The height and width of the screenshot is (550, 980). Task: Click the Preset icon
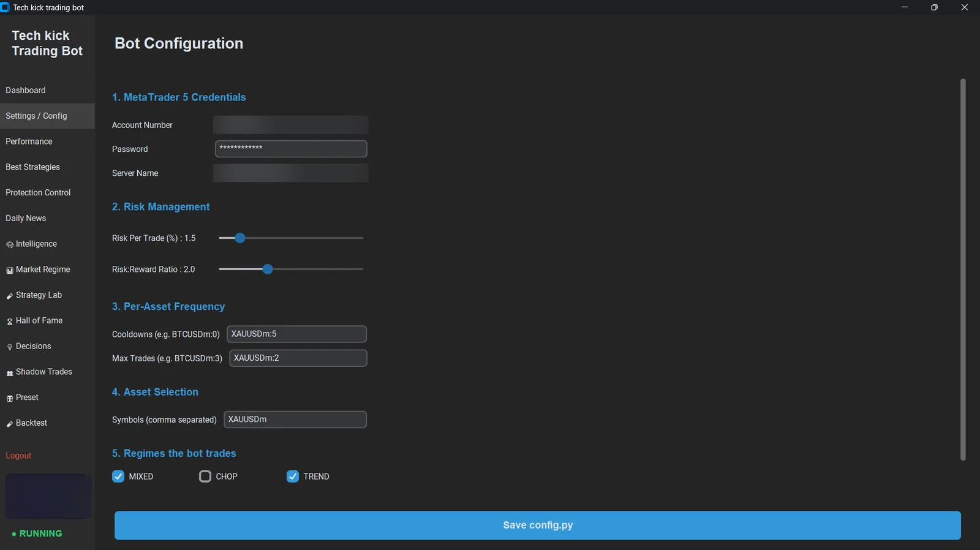10,398
